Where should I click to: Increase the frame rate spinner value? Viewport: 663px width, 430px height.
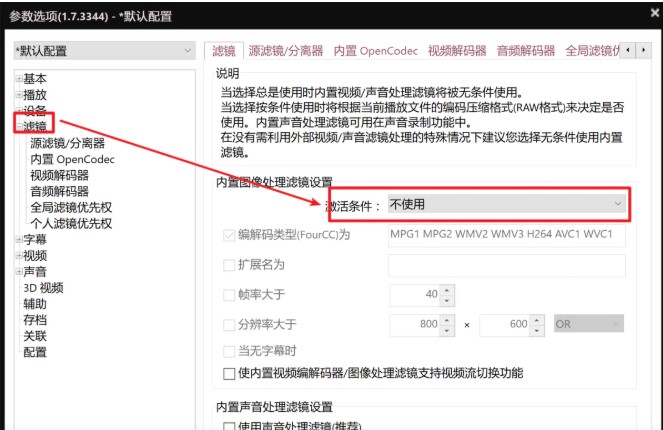pos(447,290)
